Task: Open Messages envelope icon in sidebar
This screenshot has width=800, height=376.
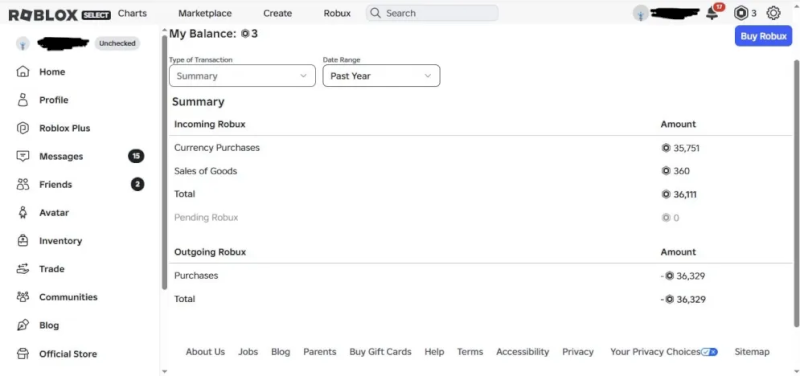Action: [22, 156]
